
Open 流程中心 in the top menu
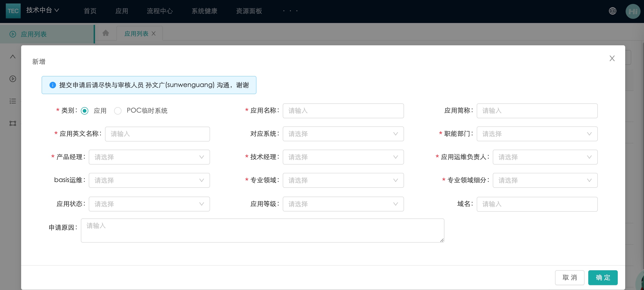[160, 11]
